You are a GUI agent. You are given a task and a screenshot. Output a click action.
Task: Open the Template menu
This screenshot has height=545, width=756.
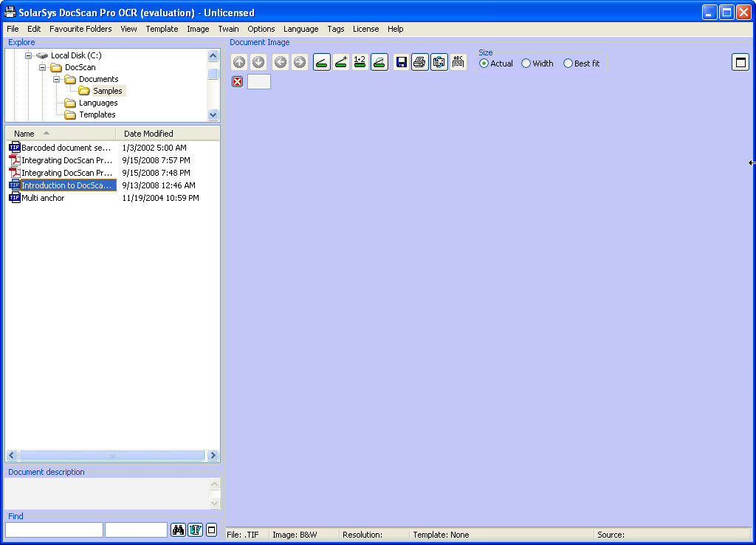pyautogui.click(x=162, y=29)
